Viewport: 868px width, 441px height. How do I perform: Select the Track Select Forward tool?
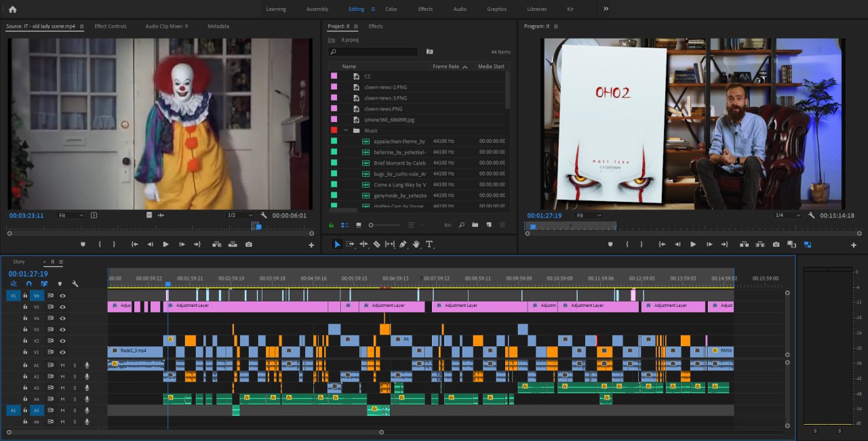pos(350,244)
